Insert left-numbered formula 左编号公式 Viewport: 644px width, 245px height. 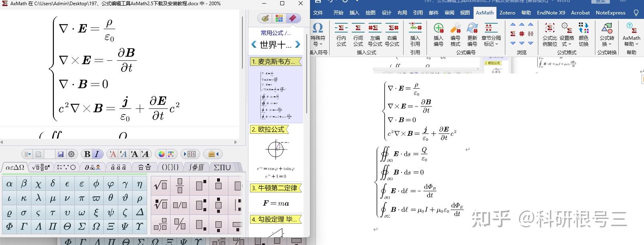click(375, 35)
